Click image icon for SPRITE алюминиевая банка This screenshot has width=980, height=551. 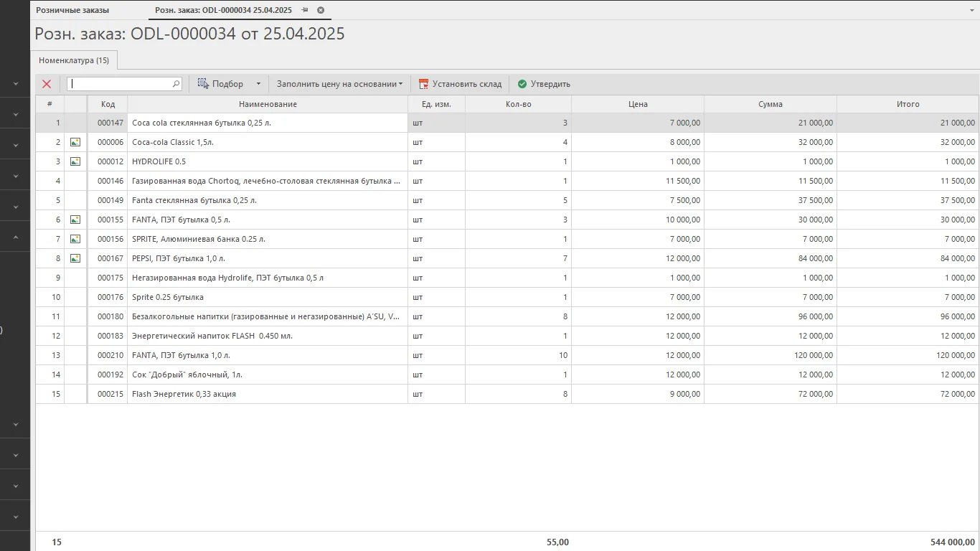[75, 239]
